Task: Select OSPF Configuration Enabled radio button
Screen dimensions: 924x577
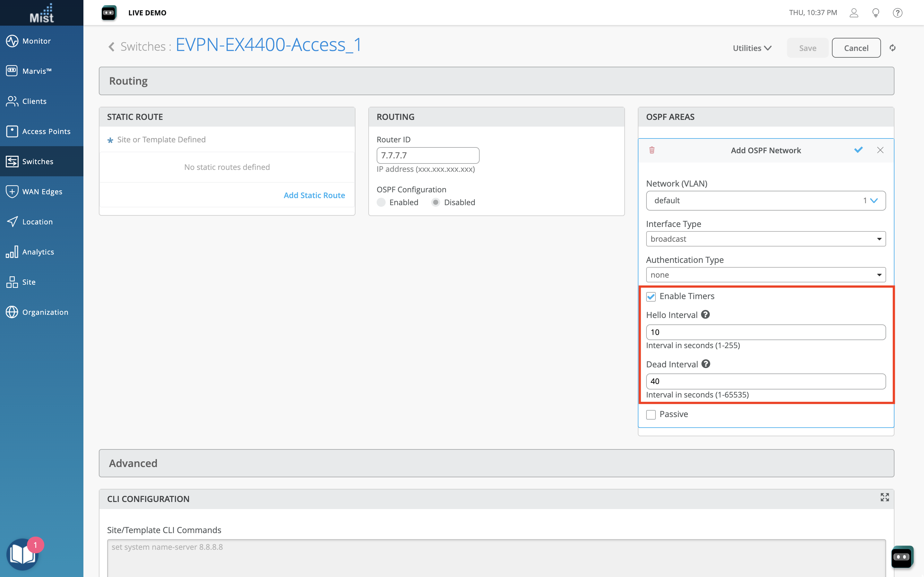Action: (381, 202)
